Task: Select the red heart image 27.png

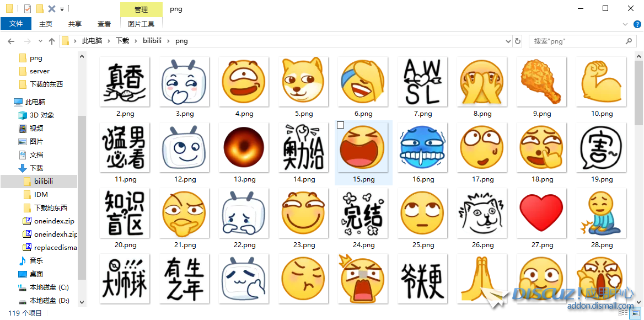Action: [541, 214]
